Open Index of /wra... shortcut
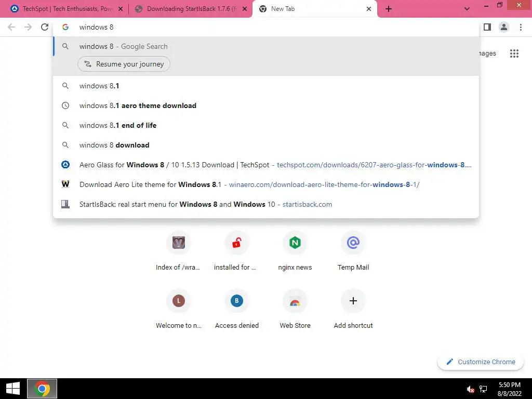The image size is (532, 399). click(179, 251)
